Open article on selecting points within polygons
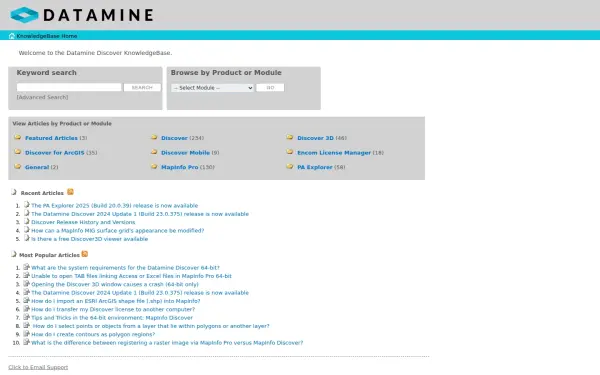 (x=151, y=326)
